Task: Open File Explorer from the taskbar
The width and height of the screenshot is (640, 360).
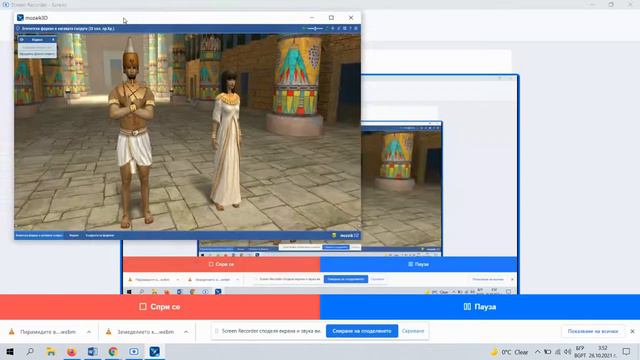Action: click(x=51, y=351)
